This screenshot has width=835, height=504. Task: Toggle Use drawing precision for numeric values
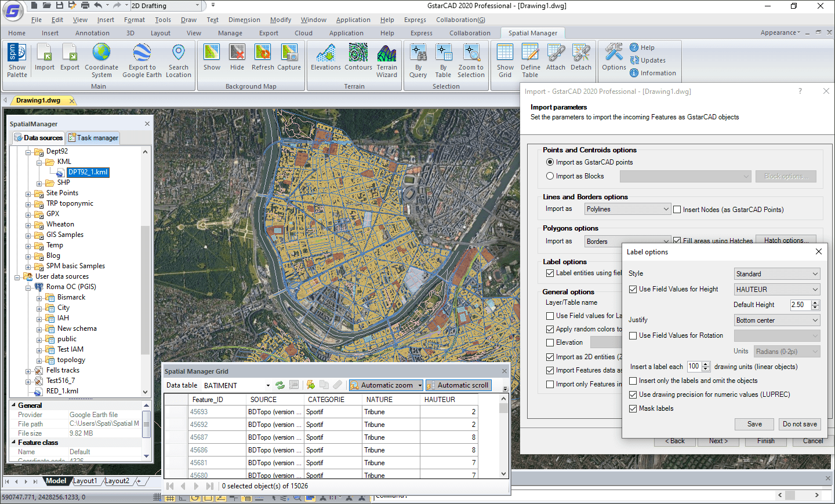coord(633,395)
